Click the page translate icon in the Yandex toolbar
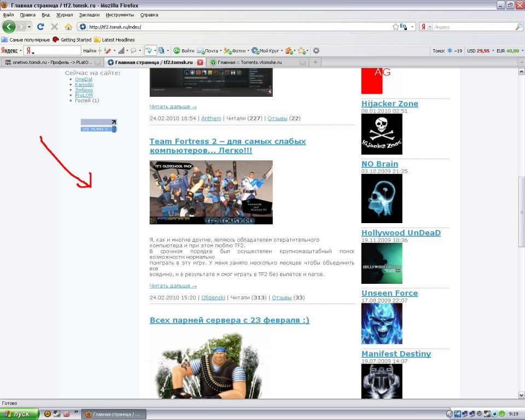Viewport: 525px width, 420px height. coord(161,51)
